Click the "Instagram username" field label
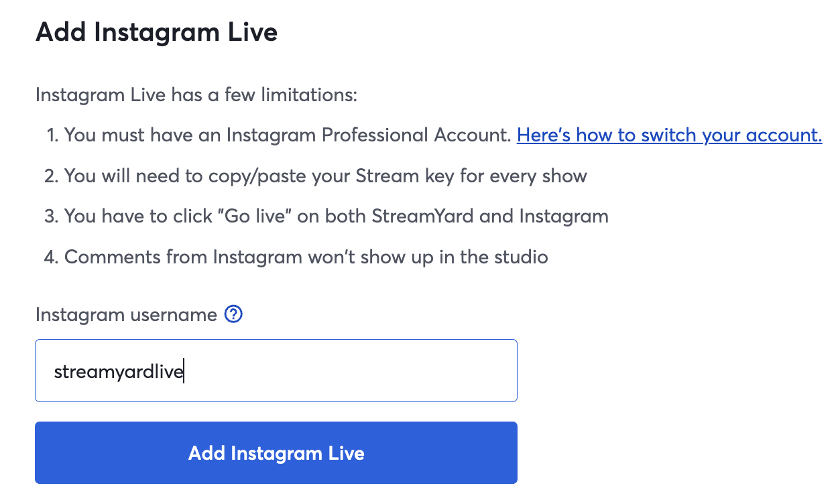Image resolution: width=838 pixels, height=504 pixels. pos(126,314)
